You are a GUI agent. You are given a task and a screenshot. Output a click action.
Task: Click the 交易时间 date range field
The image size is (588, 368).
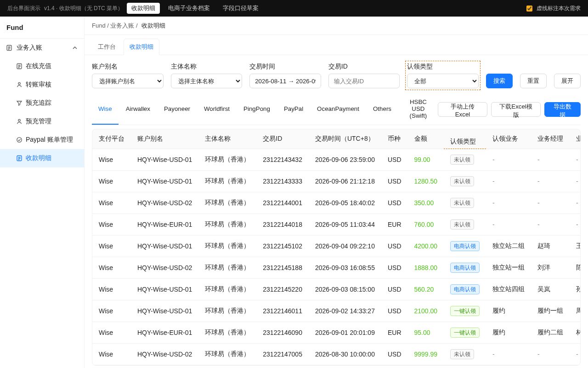pos(285,81)
